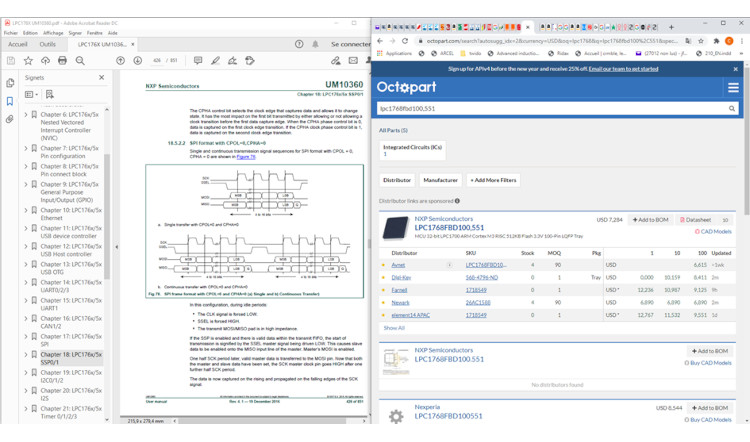Add LPC1768FBD100,551 NXP part to BOM

pos(651,220)
